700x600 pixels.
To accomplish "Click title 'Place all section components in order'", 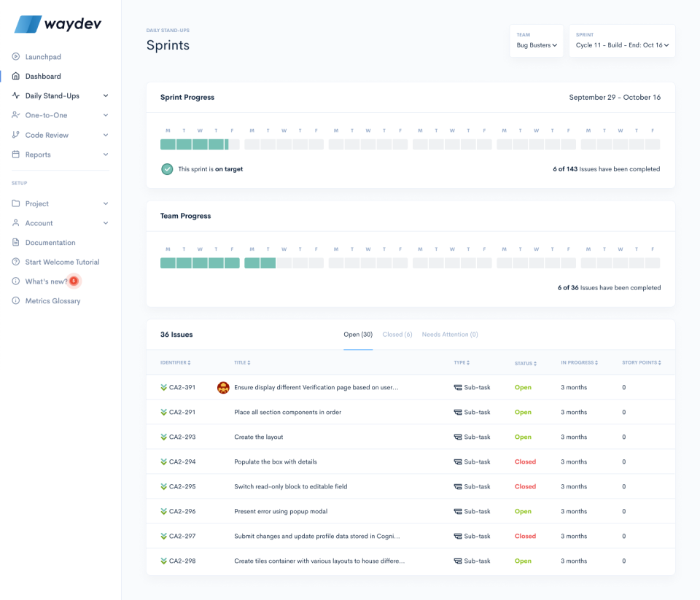I will point(288,412).
